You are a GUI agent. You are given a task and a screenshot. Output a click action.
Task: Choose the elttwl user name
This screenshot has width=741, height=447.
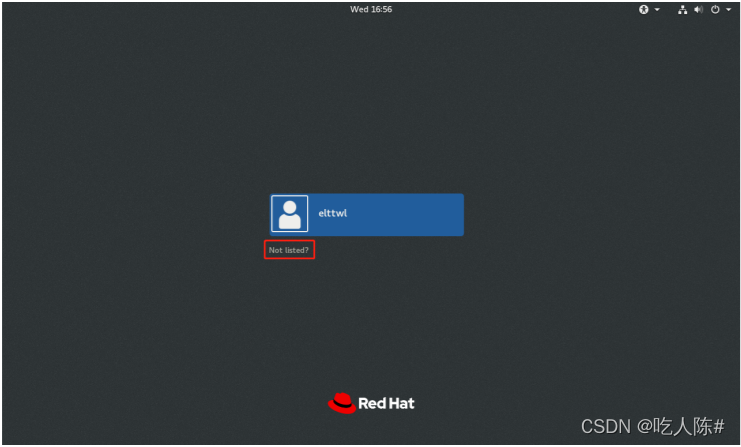333,213
